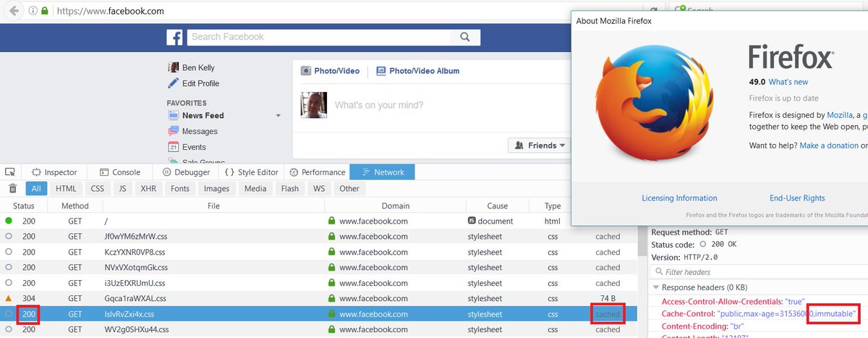The image size is (868, 338).
Task: Click the Messages icon in sidebar
Action: click(174, 131)
